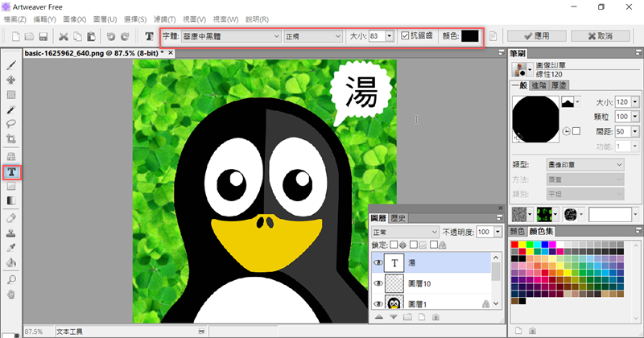Toggle visibility of 圖層10 layer
644x338 pixels.
coord(378,283)
